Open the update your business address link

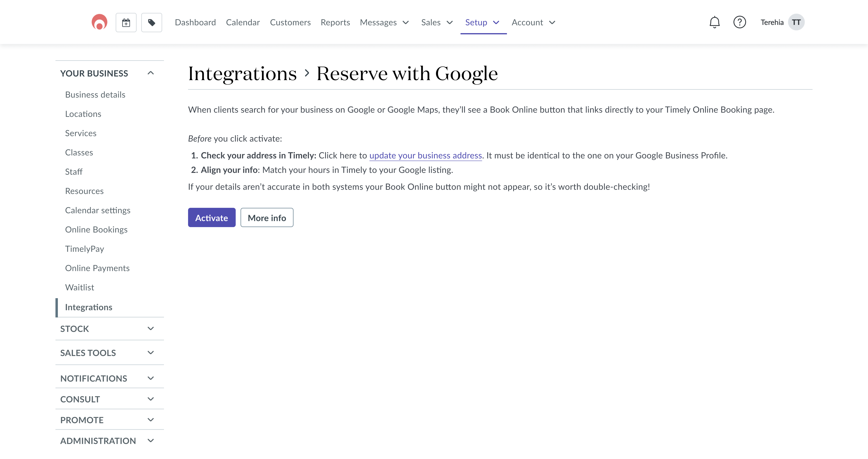(426, 155)
